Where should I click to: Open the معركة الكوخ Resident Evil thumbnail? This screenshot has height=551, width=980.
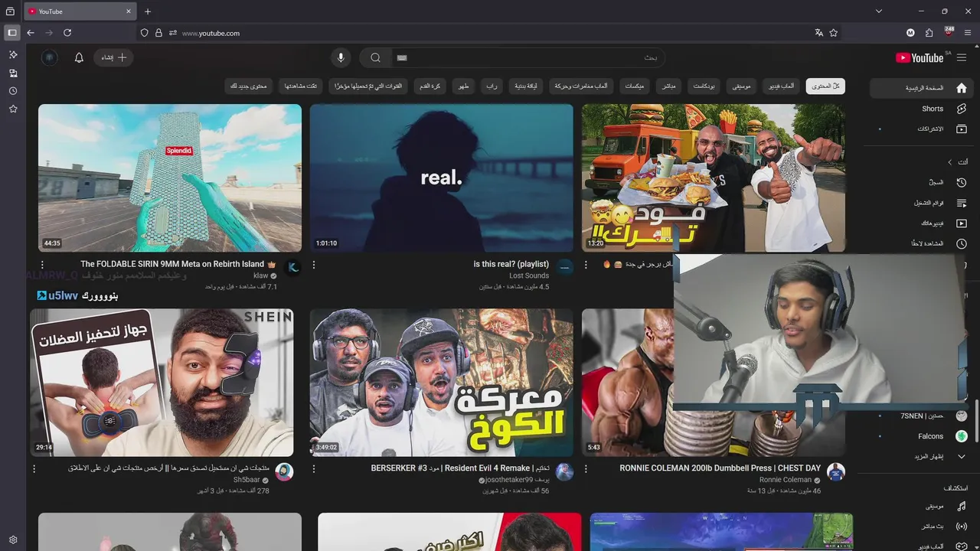(x=441, y=382)
